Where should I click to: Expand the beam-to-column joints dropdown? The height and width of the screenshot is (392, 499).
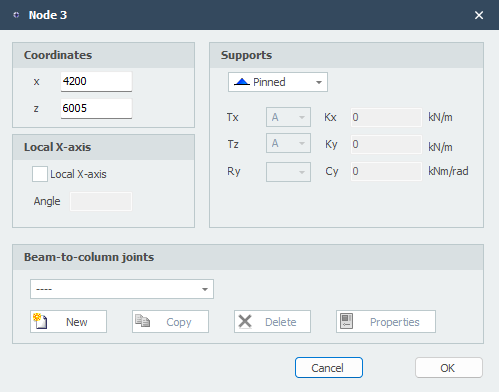tap(122, 289)
